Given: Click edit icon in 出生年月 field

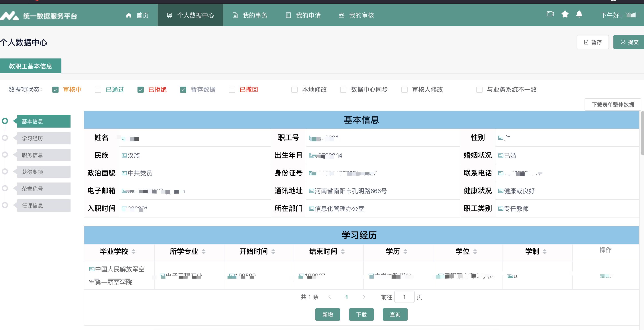Looking at the screenshot, I should pyautogui.click(x=312, y=155).
